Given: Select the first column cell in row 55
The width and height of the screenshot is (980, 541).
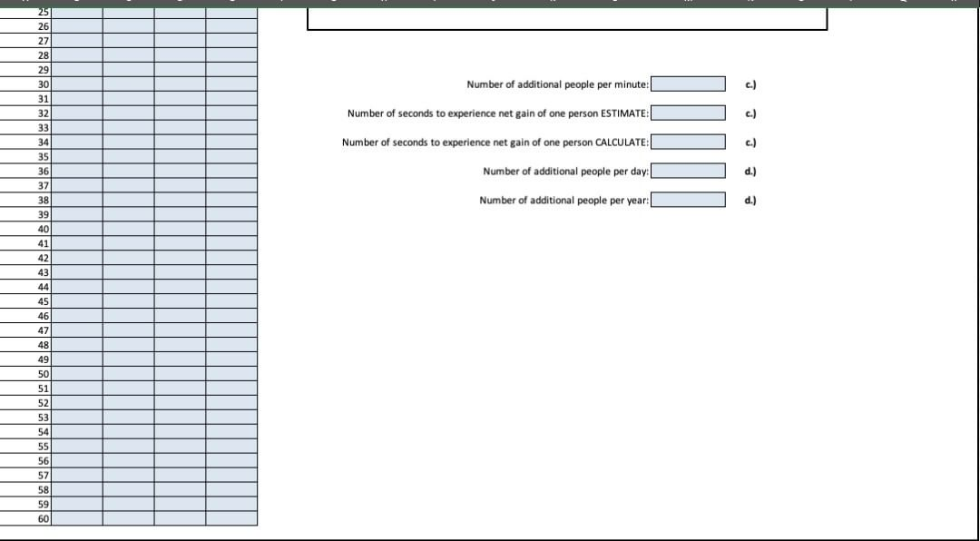Looking at the screenshot, I should pyautogui.click(x=77, y=447).
